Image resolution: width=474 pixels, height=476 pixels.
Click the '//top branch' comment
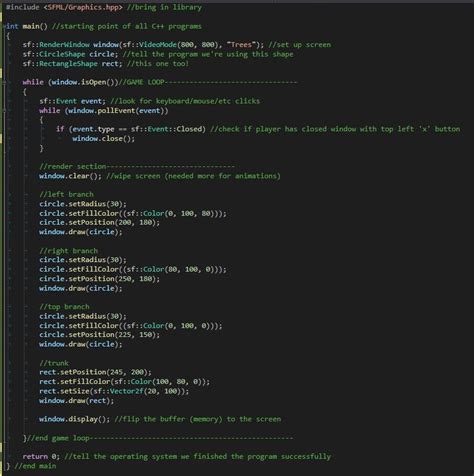point(64,307)
